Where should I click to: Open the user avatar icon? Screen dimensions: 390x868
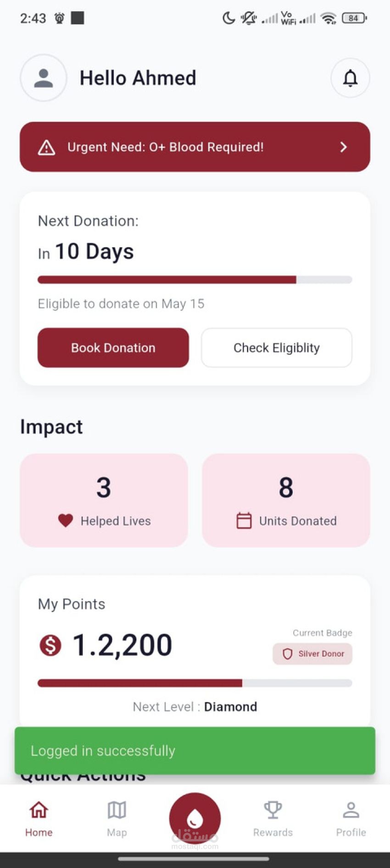click(44, 78)
